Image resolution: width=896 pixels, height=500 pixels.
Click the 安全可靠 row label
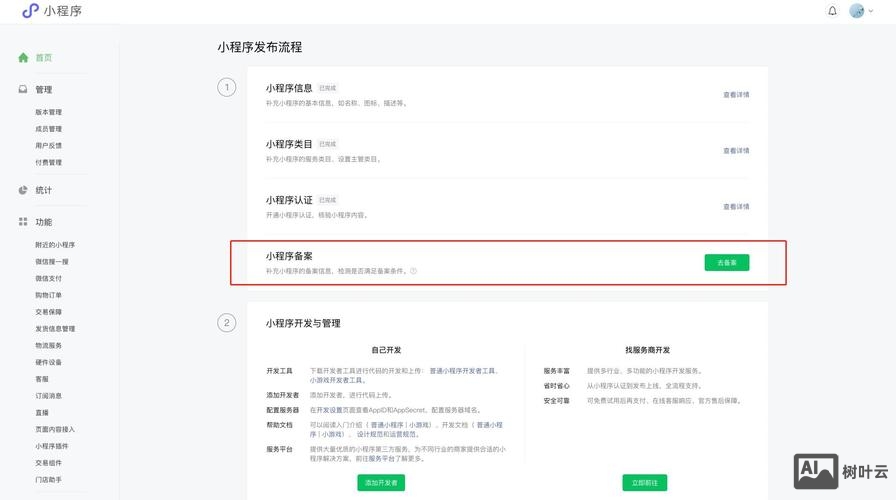point(557,401)
